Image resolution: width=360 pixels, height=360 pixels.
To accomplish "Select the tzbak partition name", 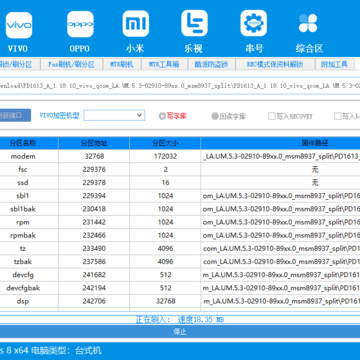I will click(23, 262).
